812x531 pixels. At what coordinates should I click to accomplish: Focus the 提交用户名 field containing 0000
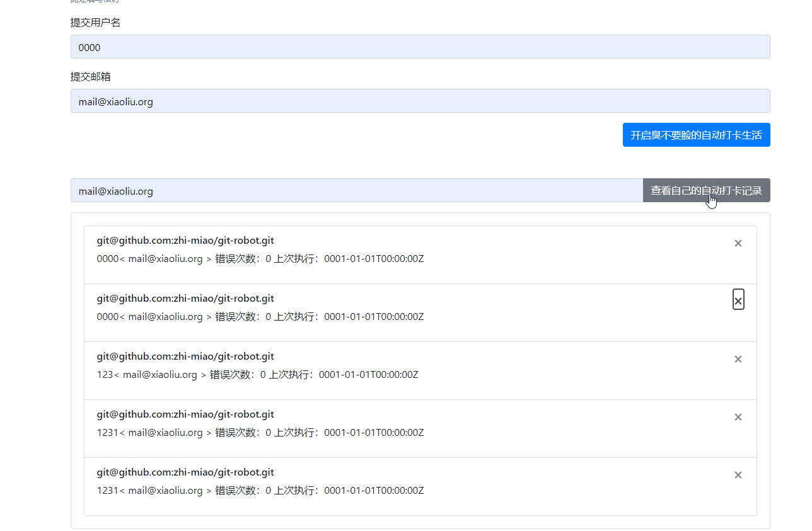coord(420,47)
